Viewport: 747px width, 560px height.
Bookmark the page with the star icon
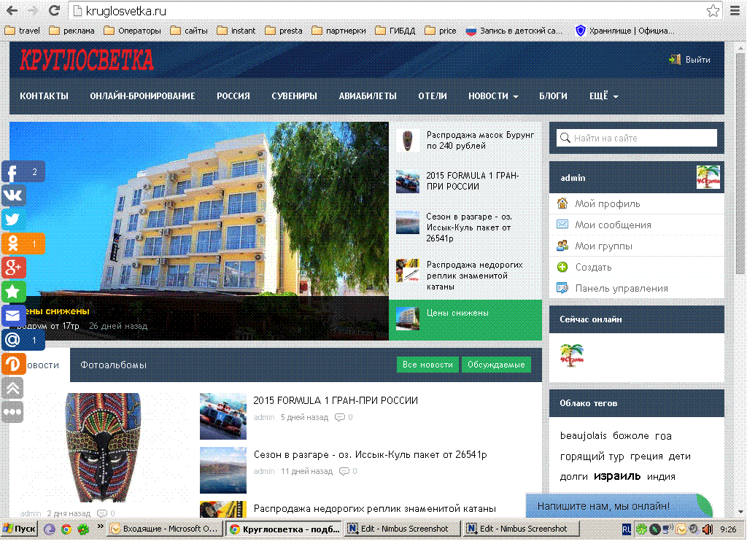click(x=713, y=10)
